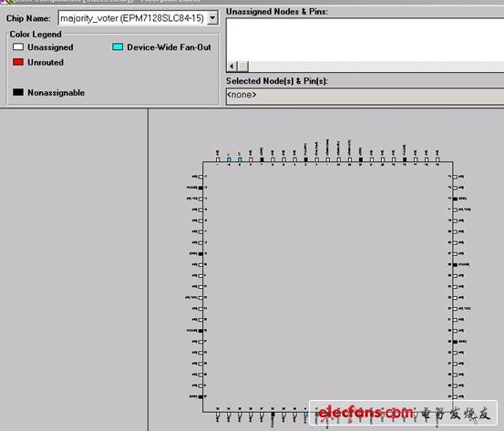Select the uppermost black pin on chip's right edge
Screen dimensions: 504x431
(x=455, y=199)
